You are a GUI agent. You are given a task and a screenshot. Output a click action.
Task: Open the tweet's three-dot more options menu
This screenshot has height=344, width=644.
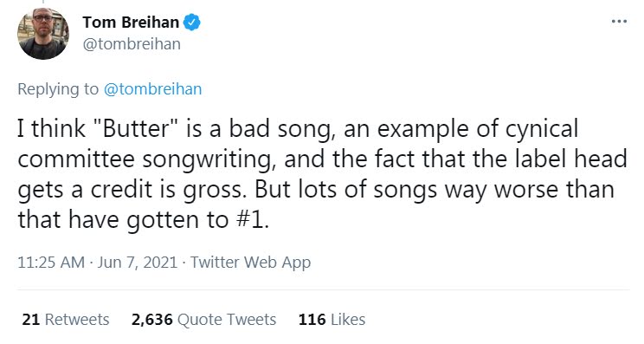(619, 22)
